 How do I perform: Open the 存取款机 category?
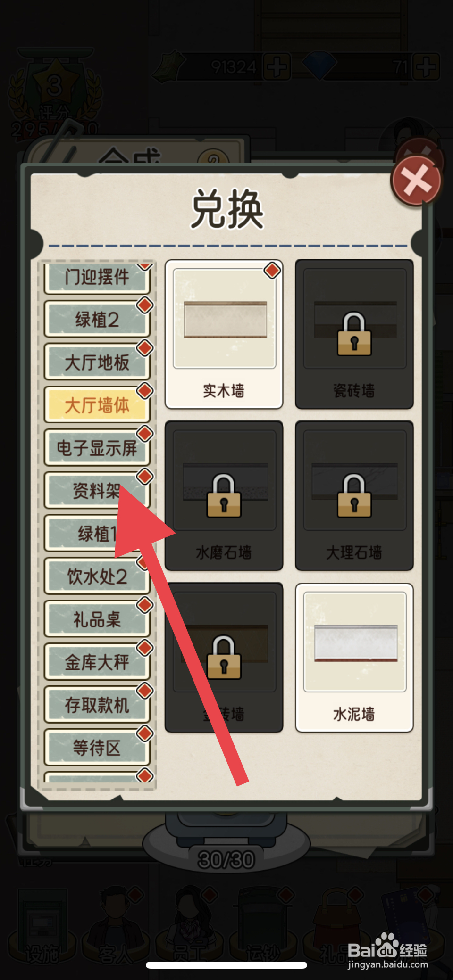97,705
